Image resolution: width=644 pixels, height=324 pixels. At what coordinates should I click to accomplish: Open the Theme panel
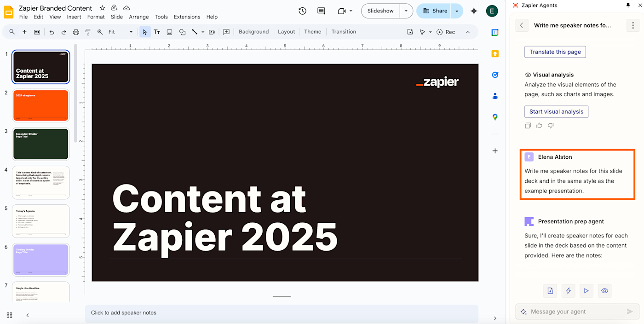click(x=312, y=32)
